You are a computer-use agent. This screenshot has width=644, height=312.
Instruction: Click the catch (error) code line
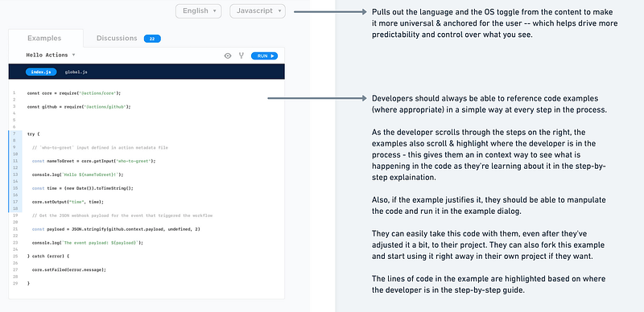tap(49, 257)
